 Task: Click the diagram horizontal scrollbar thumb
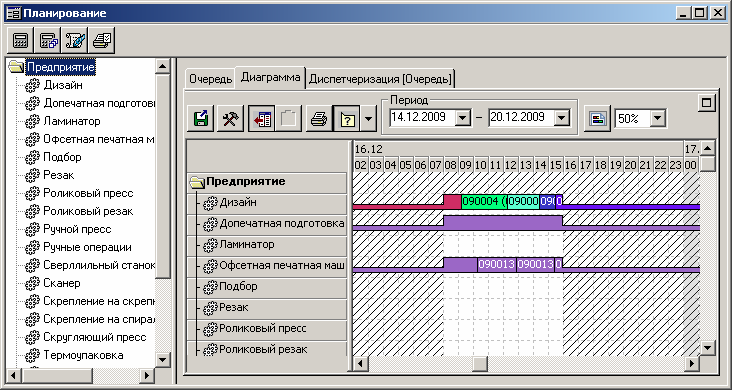point(480,363)
